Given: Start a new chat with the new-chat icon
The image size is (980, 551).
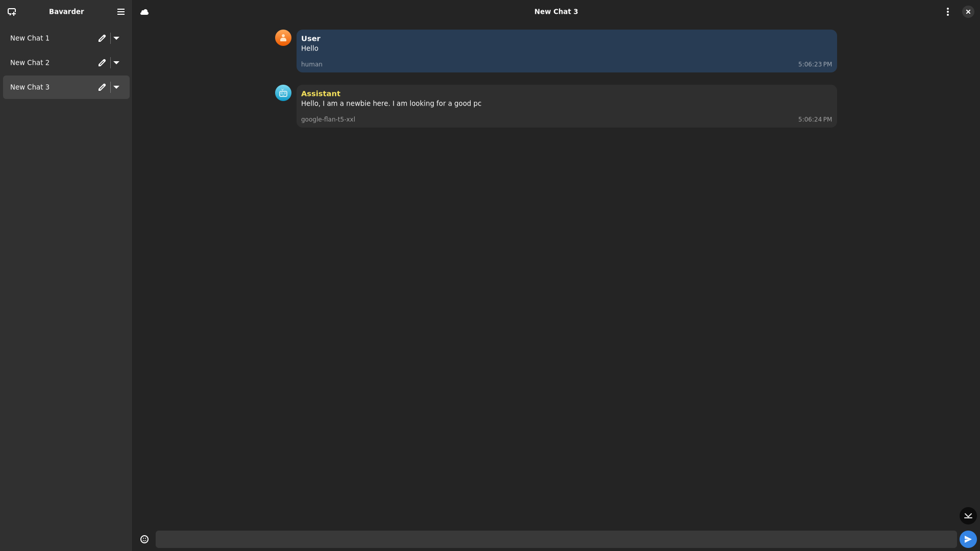Looking at the screenshot, I should [x=12, y=12].
